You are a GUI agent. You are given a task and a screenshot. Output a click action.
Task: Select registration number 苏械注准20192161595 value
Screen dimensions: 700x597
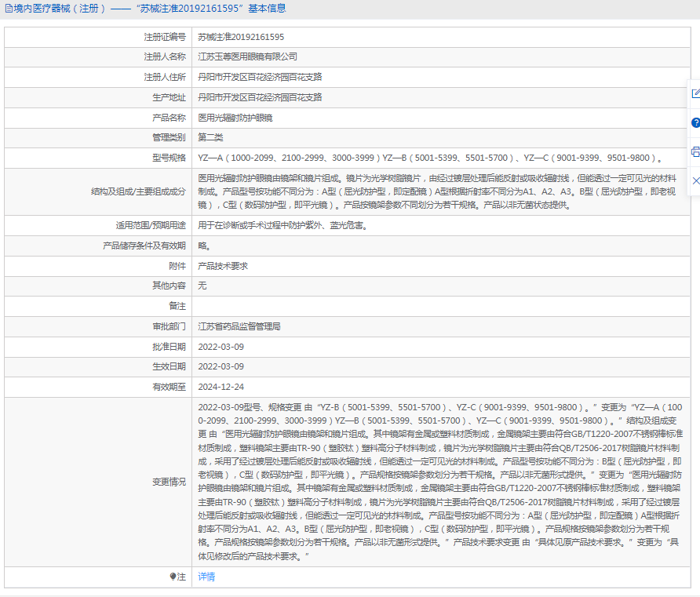tap(241, 37)
